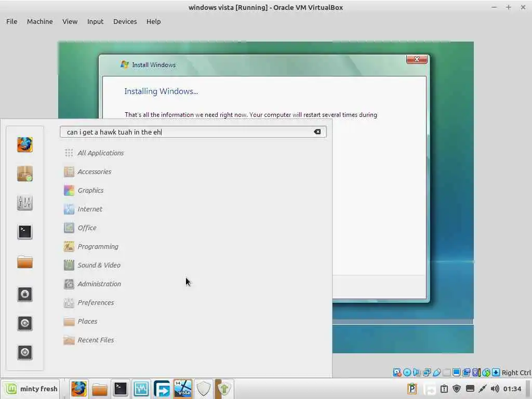Open Firefox from the taskbar panel
532x399 pixels.
(79, 389)
